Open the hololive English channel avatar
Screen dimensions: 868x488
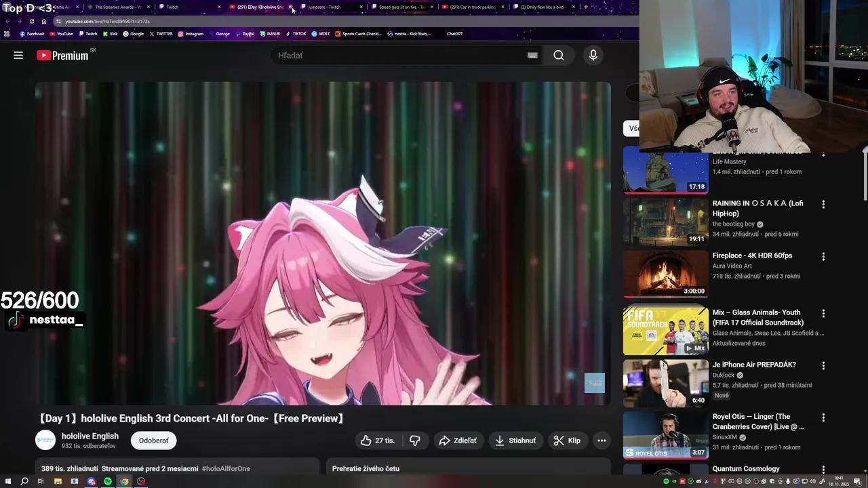coord(45,441)
